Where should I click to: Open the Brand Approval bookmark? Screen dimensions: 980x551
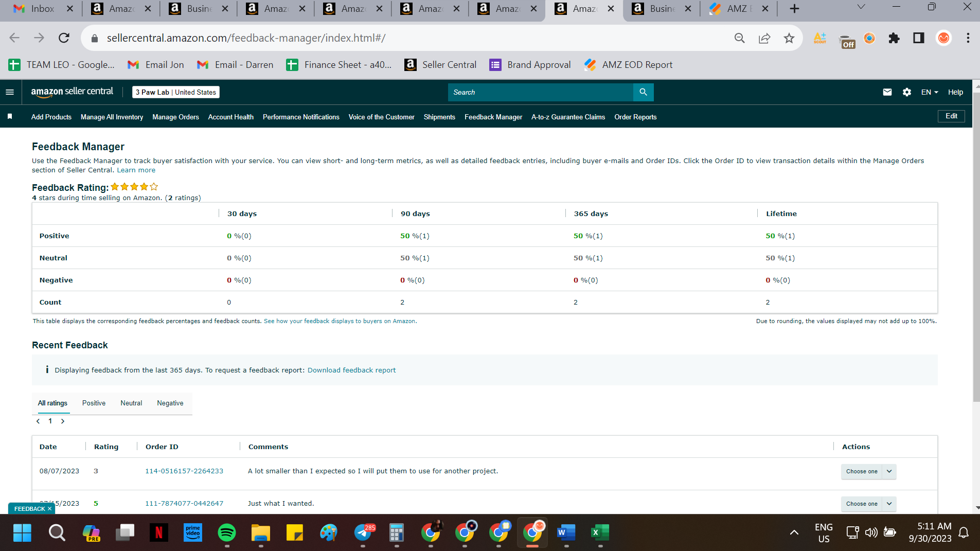click(530, 65)
